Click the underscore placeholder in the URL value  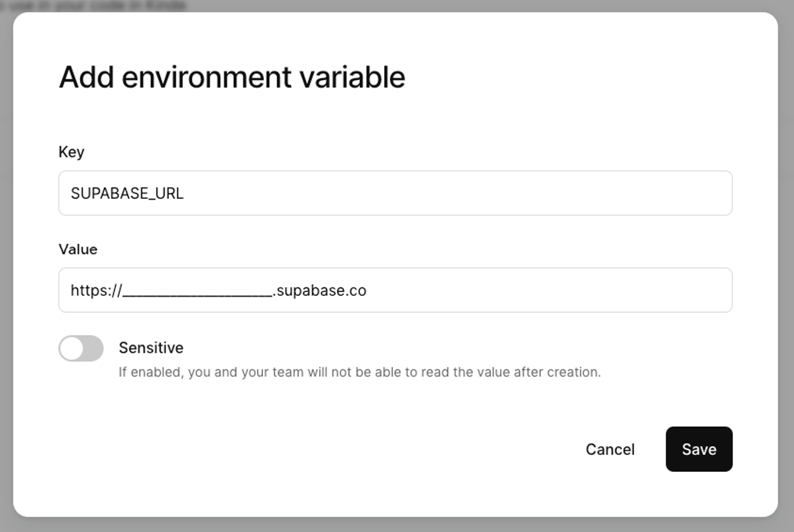(197, 292)
